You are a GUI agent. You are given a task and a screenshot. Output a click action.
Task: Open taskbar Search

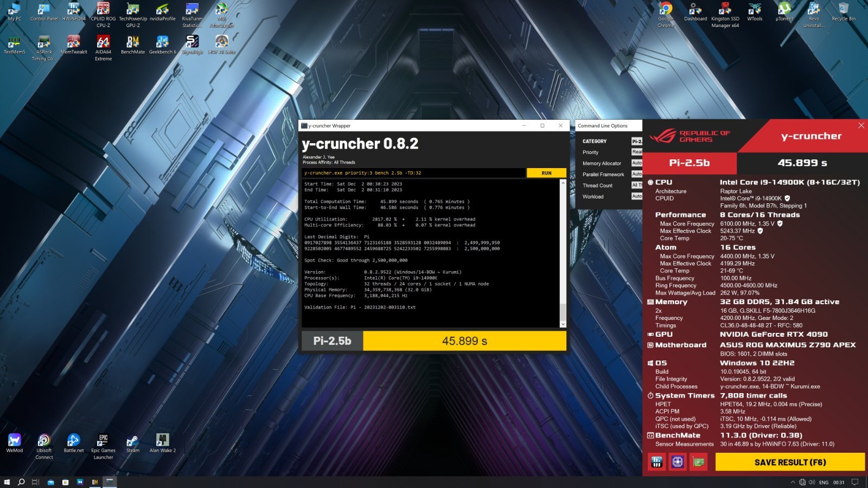tap(21, 482)
